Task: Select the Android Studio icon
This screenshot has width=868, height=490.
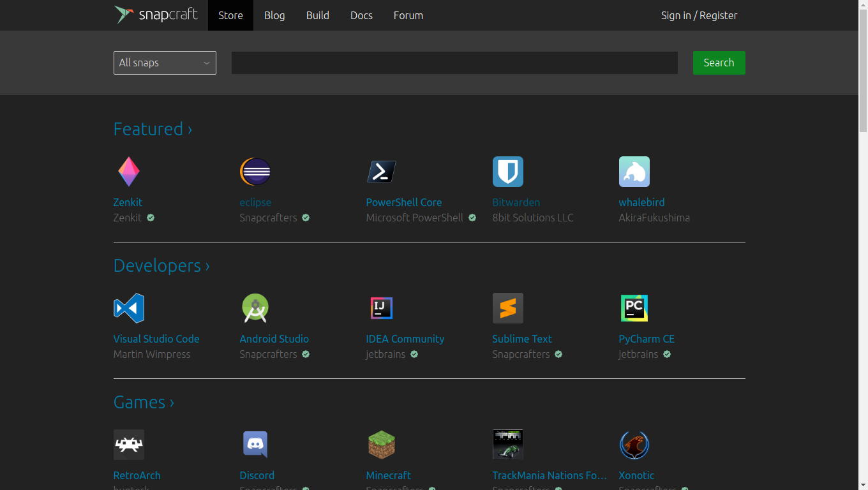Action: pyautogui.click(x=255, y=308)
